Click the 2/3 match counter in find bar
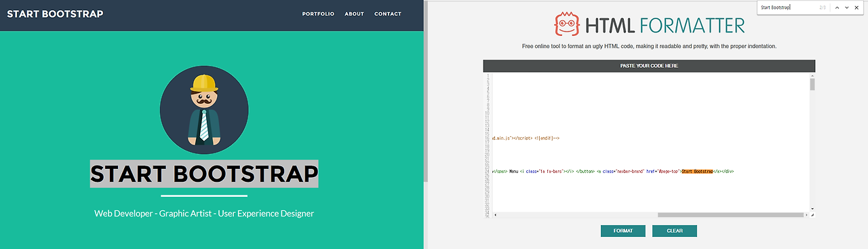This screenshot has height=249, width=868. (823, 7)
